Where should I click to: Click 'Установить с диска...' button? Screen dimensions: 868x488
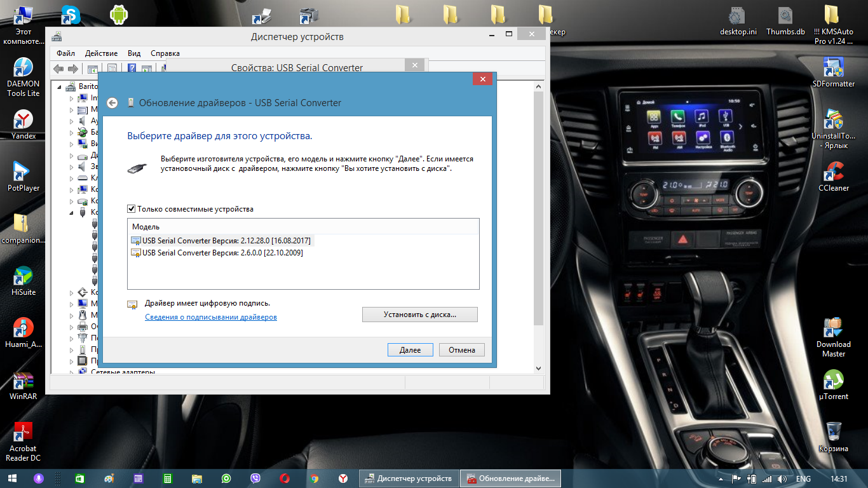click(419, 315)
